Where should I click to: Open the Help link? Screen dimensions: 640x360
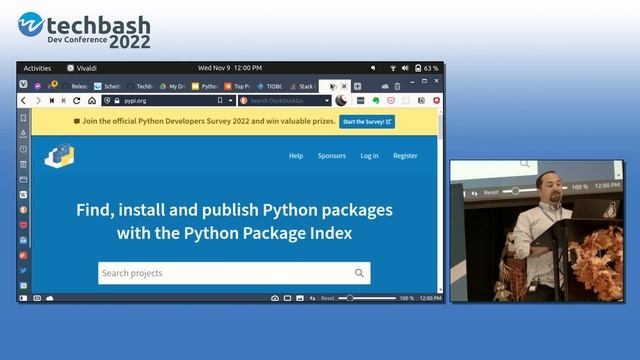pos(296,156)
